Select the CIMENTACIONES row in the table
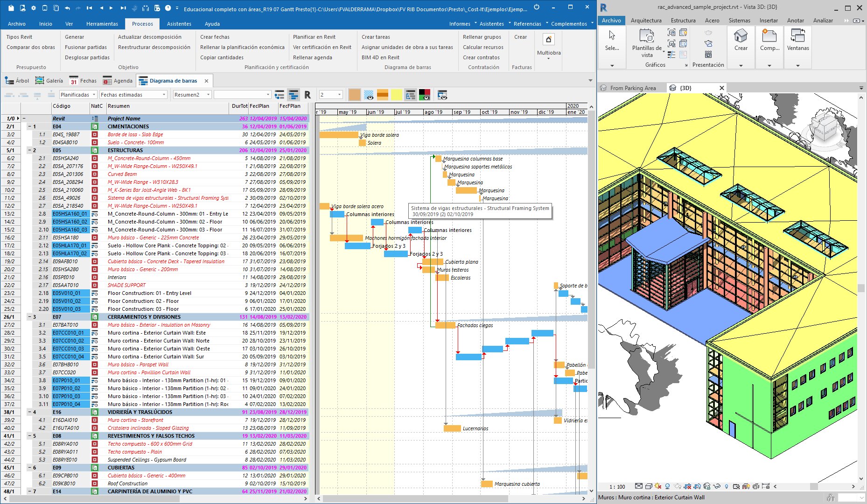The height and width of the screenshot is (504, 867). pyautogui.click(x=128, y=126)
